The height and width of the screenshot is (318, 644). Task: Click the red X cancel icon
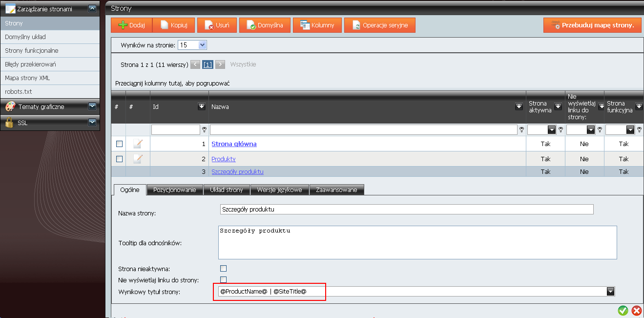pyautogui.click(x=637, y=310)
